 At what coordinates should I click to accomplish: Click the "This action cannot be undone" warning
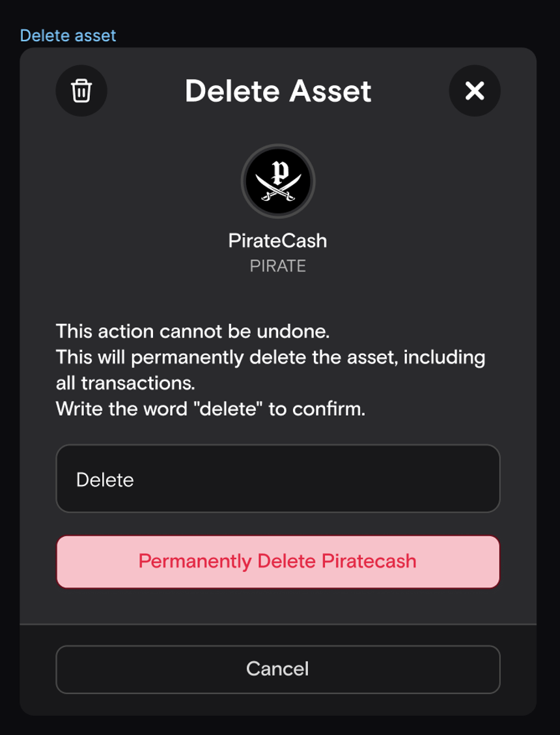click(193, 332)
